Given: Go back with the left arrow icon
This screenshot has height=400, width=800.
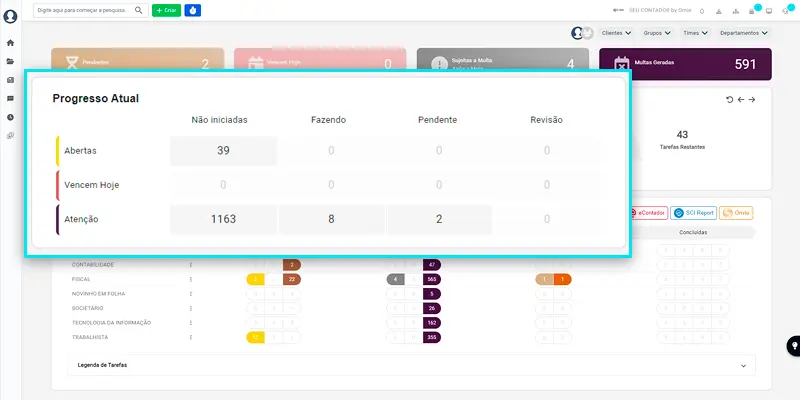Looking at the screenshot, I should (740, 99).
